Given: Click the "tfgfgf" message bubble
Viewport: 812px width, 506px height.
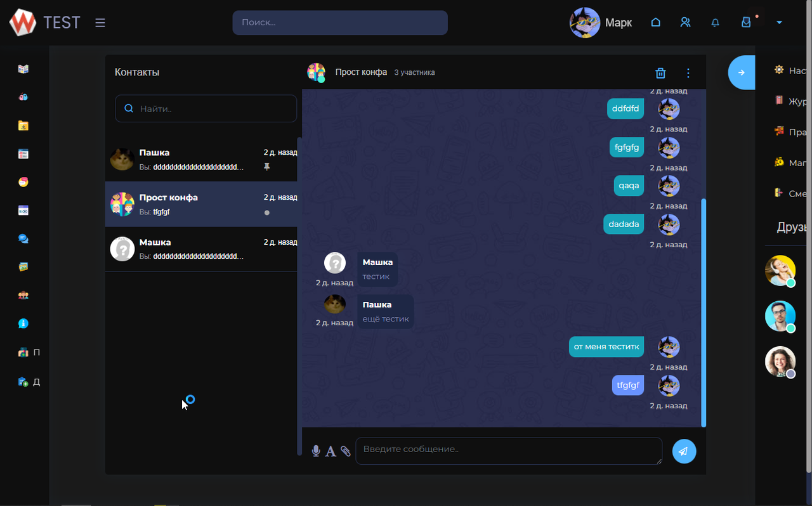Looking at the screenshot, I should (628, 385).
